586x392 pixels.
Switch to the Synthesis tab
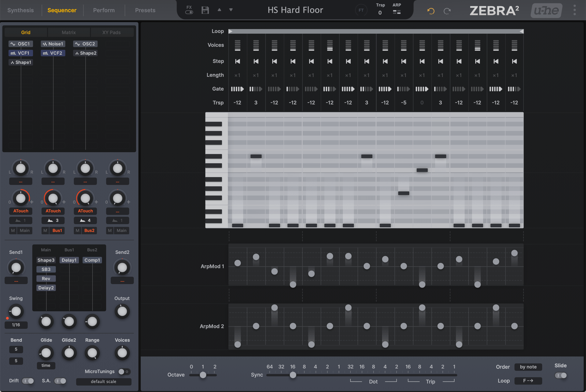point(21,10)
